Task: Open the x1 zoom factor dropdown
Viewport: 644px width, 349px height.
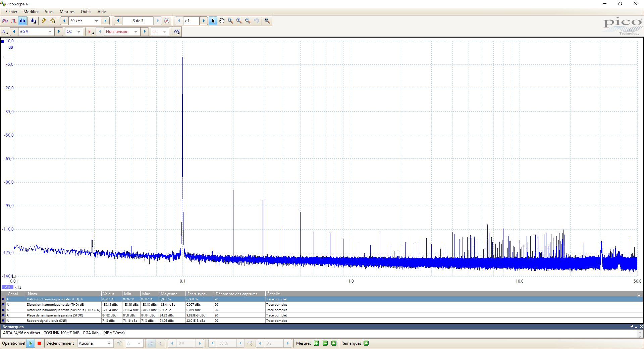Action: [x=191, y=21]
